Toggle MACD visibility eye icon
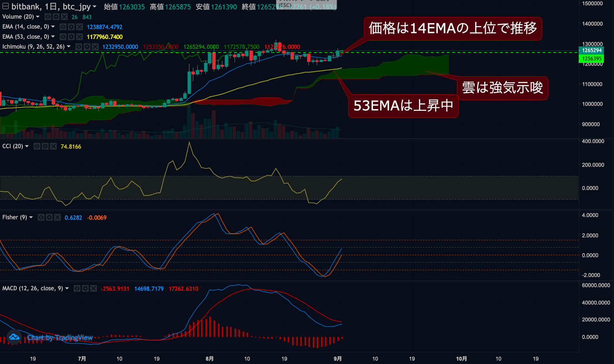Screen dimensions: 614x364 77,288
